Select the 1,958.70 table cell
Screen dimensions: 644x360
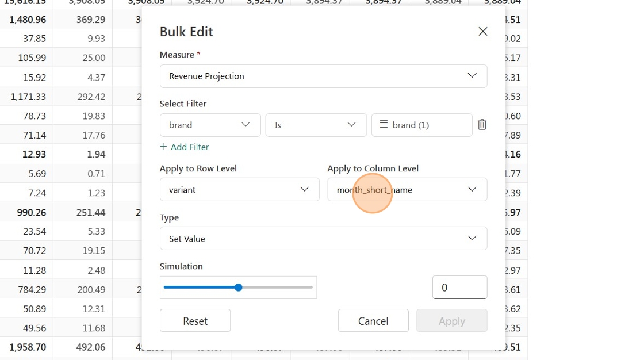pyautogui.click(x=26, y=347)
